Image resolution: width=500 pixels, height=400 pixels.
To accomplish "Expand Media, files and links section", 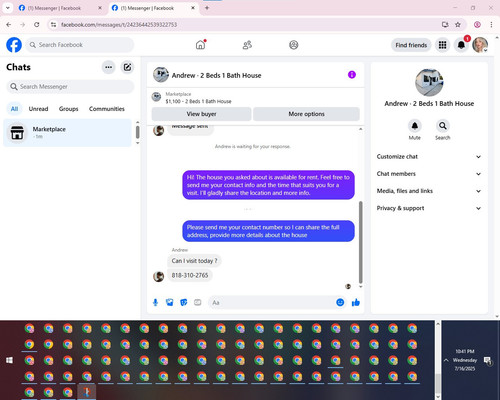I will (x=429, y=191).
